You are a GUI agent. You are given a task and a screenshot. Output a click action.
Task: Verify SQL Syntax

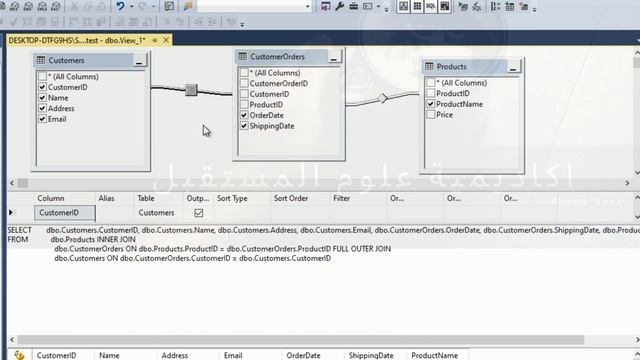[x=476, y=6]
